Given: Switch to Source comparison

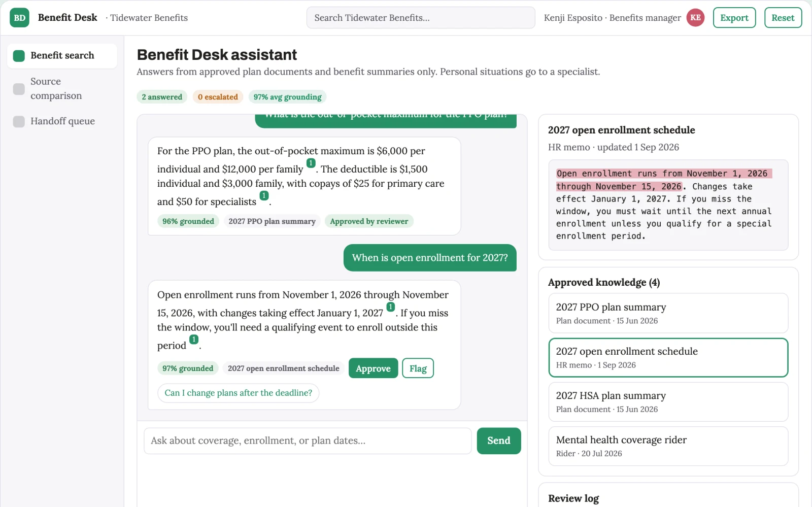Looking at the screenshot, I should (x=62, y=89).
